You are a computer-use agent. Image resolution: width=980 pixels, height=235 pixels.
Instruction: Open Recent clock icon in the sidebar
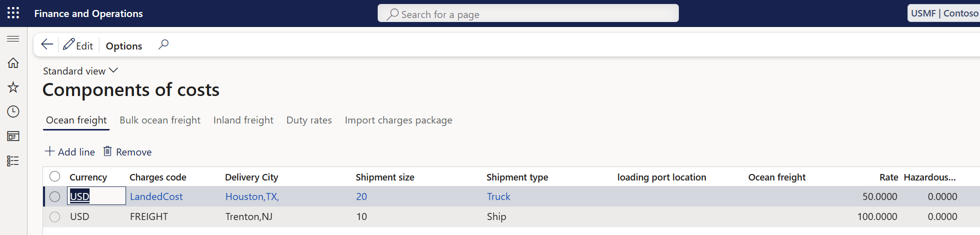[14, 111]
